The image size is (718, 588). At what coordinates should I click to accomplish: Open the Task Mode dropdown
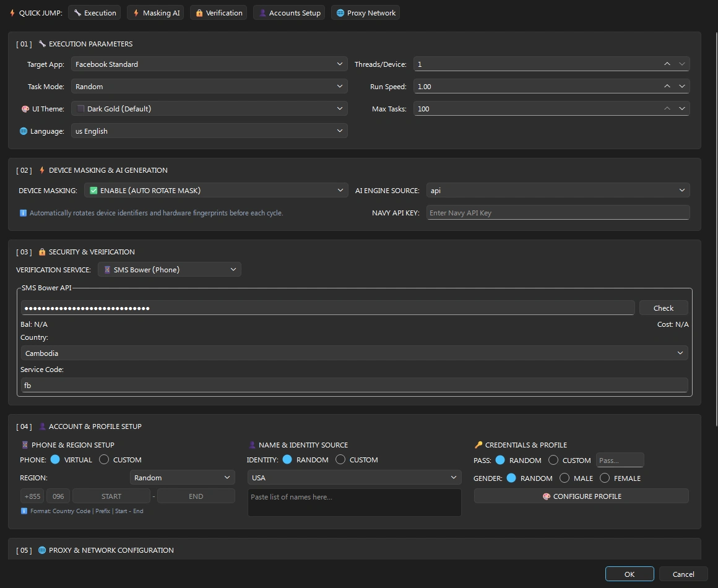click(x=209, y=87)
